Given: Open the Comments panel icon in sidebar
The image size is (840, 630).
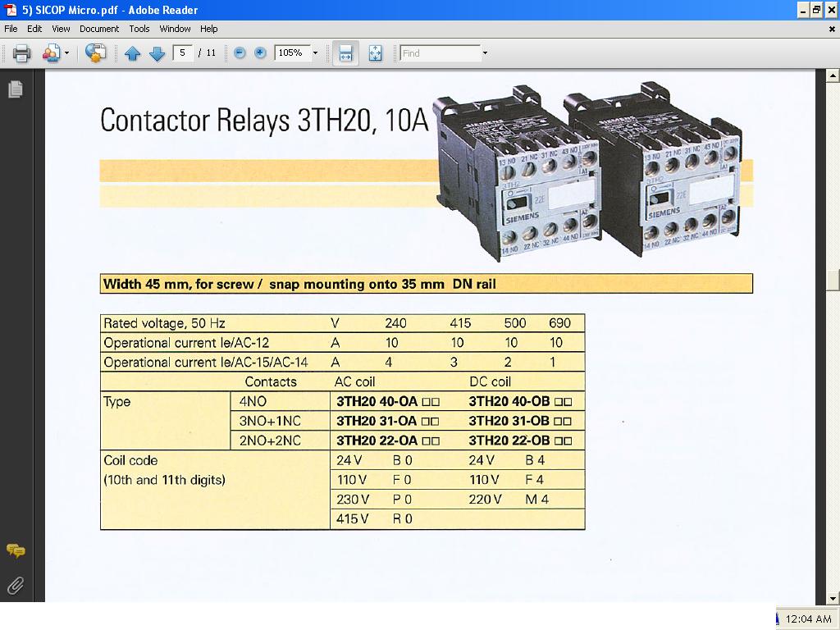Looking at the screenshot, I should click(x=16, y=550).
